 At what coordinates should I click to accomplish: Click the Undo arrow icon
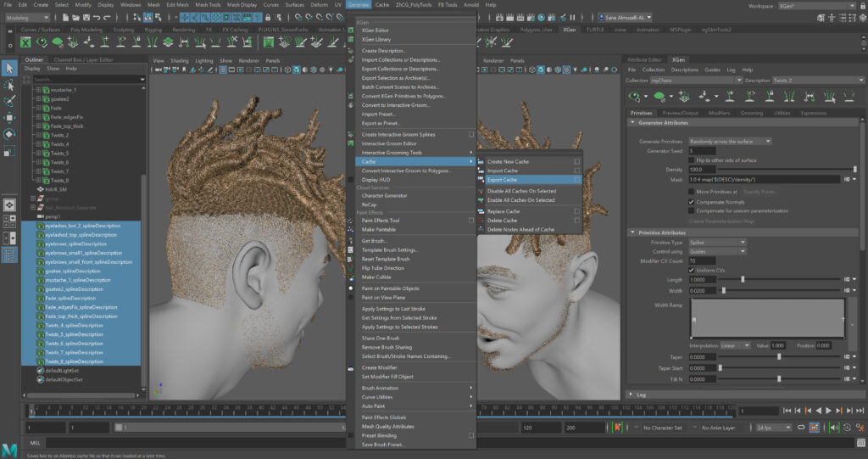97,18
